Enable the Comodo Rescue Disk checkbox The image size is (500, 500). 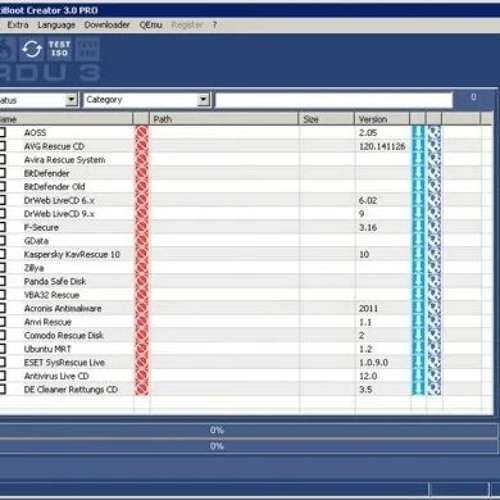pos(2,335)
